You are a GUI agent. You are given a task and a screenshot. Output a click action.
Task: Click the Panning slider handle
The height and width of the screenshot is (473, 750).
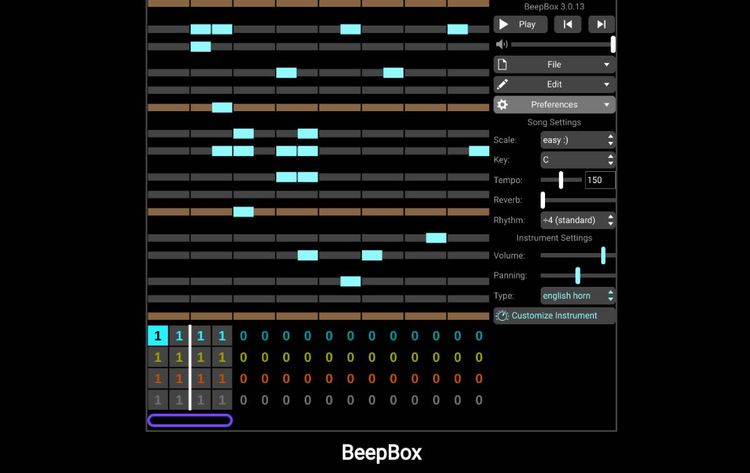pos(578,275)
